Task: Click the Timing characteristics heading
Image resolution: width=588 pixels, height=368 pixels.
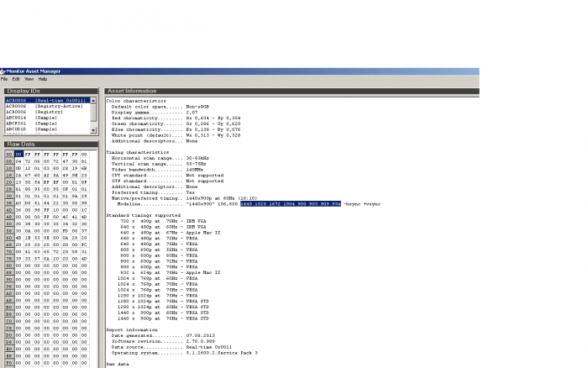Action: [x=138, y=152]
